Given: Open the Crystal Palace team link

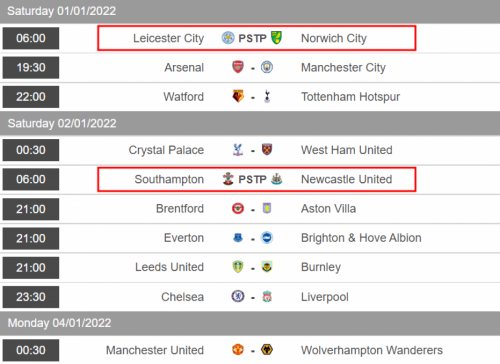Looking at the screenshot, I should click(x=166, y=150).
